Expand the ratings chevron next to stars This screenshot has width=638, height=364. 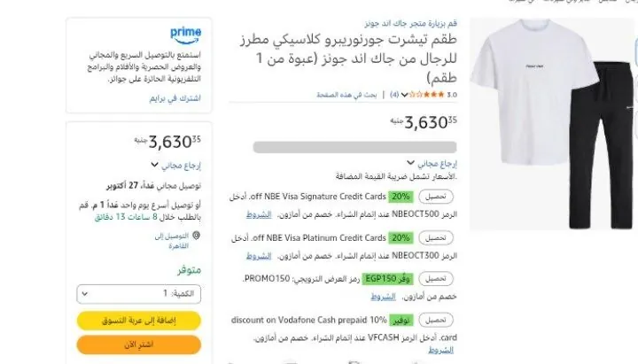coord(404,95)
